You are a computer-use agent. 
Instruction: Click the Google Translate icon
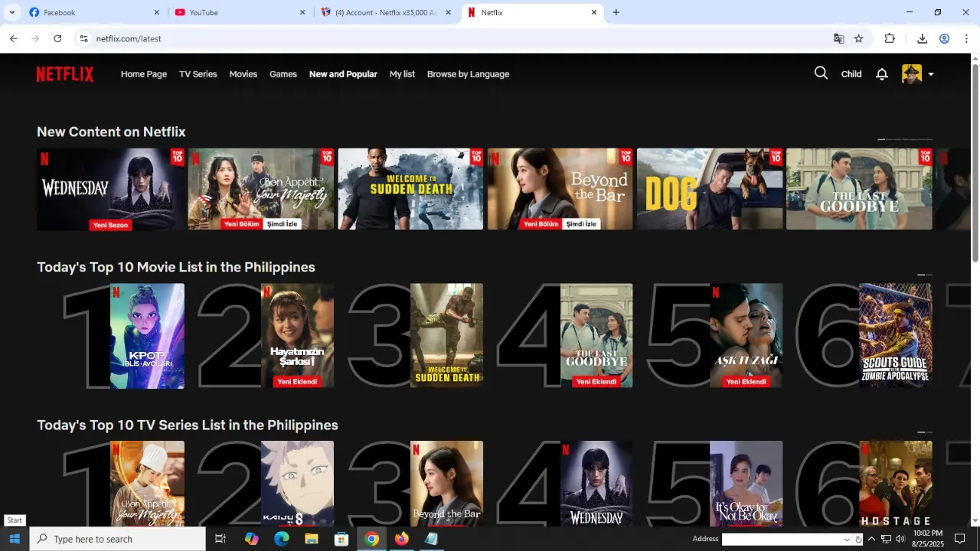pos(839,38)
